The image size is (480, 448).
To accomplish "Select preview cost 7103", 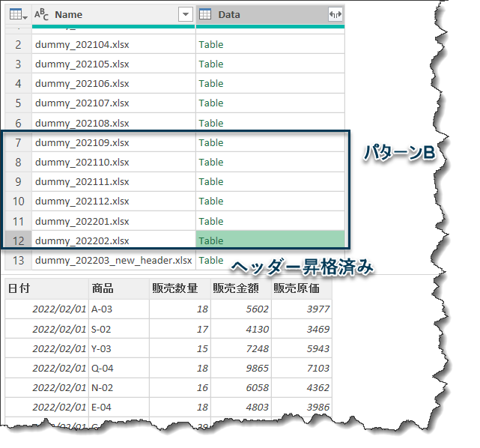I will (302, 368).
